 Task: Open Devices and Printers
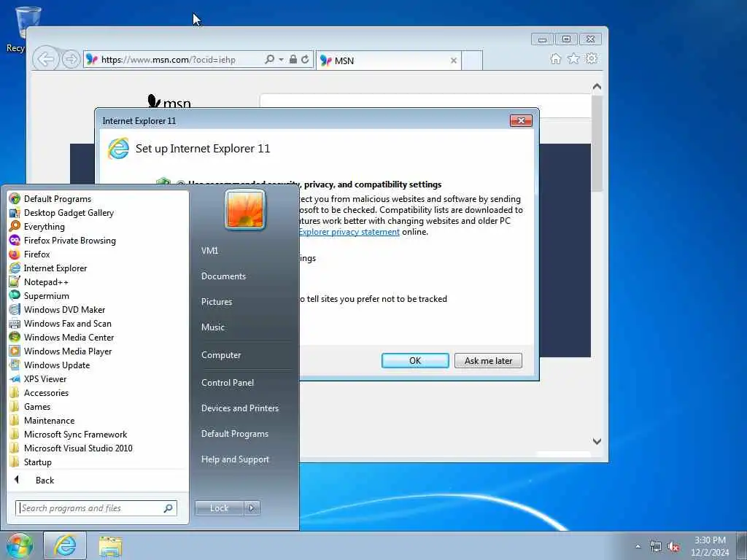pyautogui.click(x=239, y=408)
